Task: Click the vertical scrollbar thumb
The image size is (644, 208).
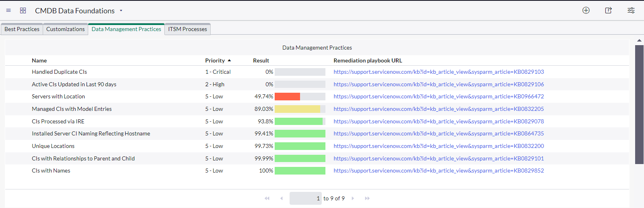Action: coord(639,104)
